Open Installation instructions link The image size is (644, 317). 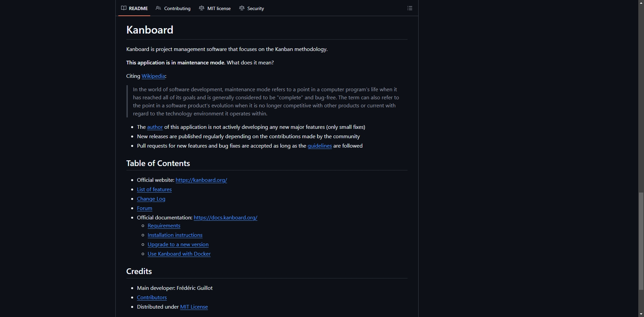coord(175,235)
